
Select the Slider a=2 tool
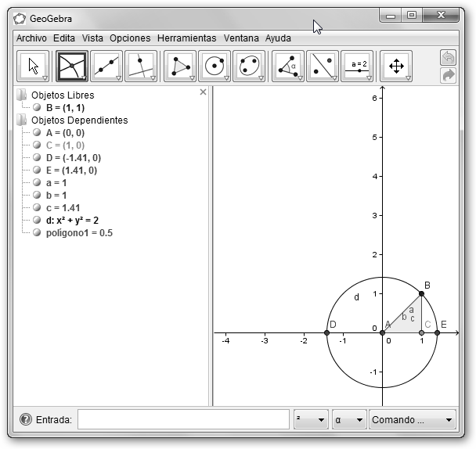(359, 66)
